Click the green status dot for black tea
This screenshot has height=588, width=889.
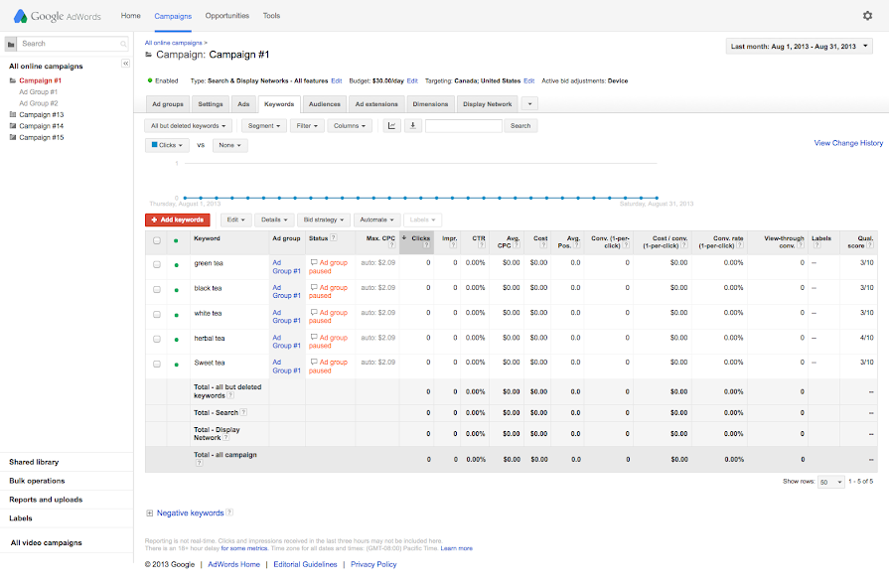coord(176,290)
